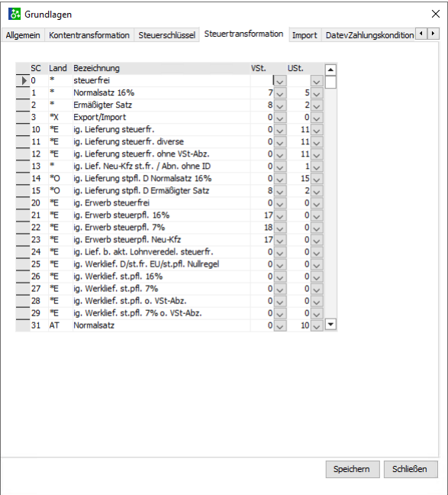Open USt. dropdown for Normalsatz 16% row
This screenshot has width=448, height=495.
coord(317,93)
